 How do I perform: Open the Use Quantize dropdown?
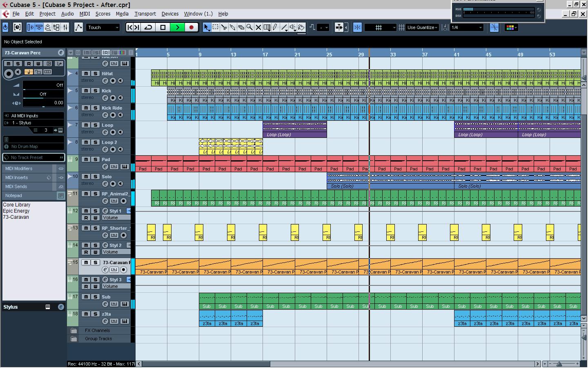(422, 27)
